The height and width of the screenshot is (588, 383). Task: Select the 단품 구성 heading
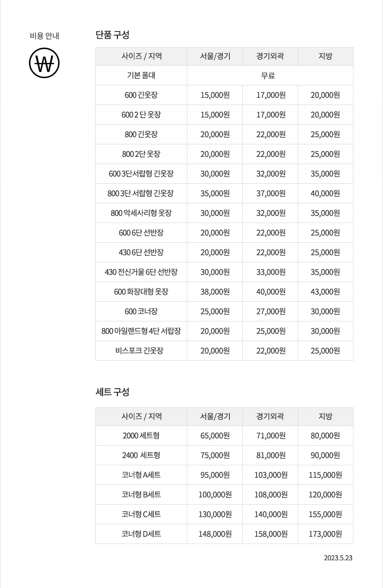(112, 35)
